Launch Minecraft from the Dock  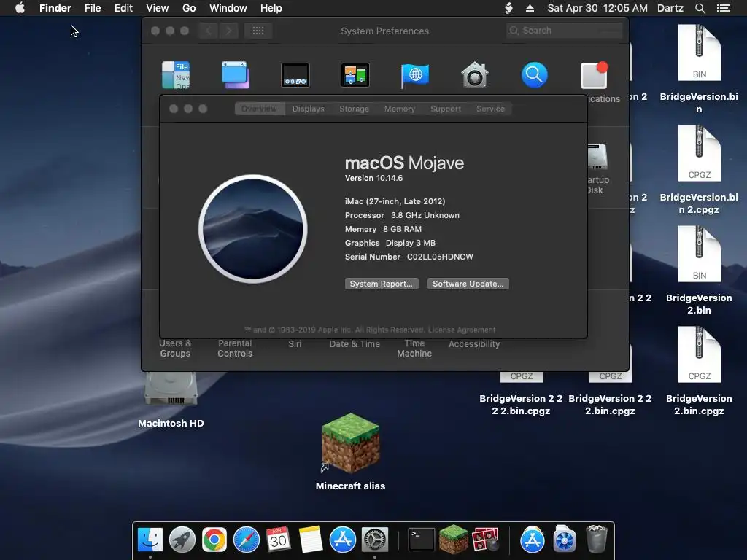pos(453,540)
